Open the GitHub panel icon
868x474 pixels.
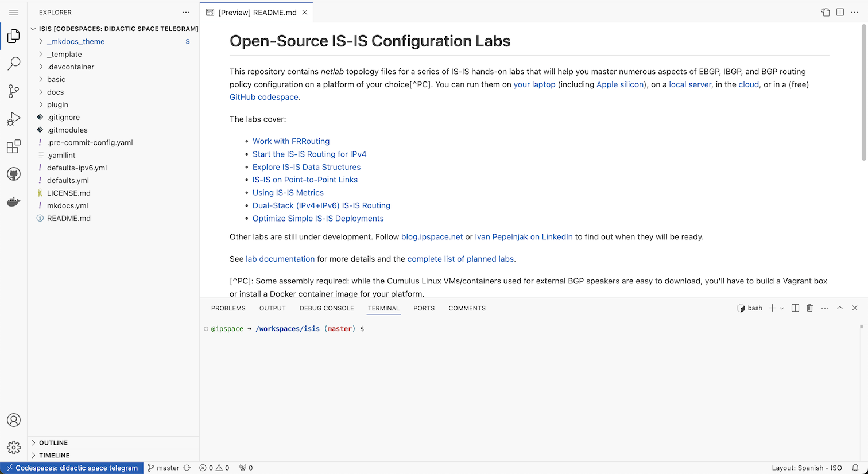coord(14,174)
